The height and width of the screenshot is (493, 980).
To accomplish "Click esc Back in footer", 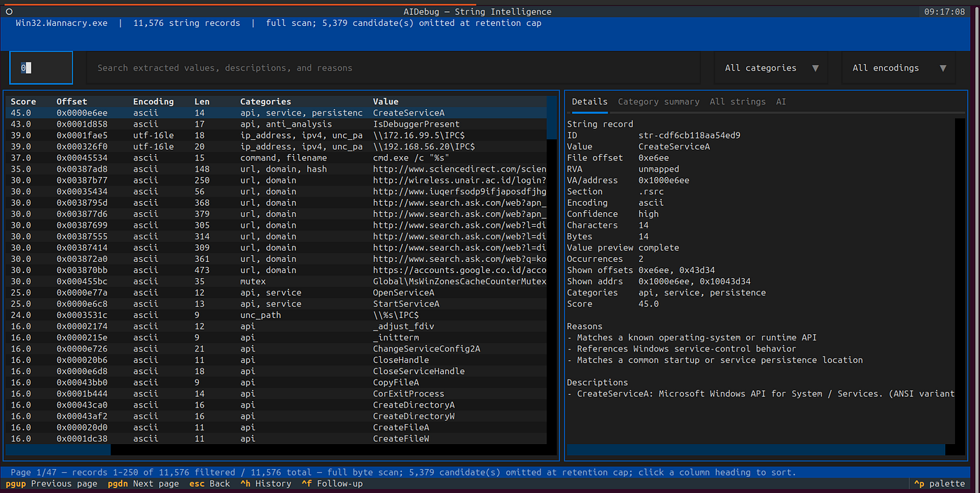I will tap(209, 483).
